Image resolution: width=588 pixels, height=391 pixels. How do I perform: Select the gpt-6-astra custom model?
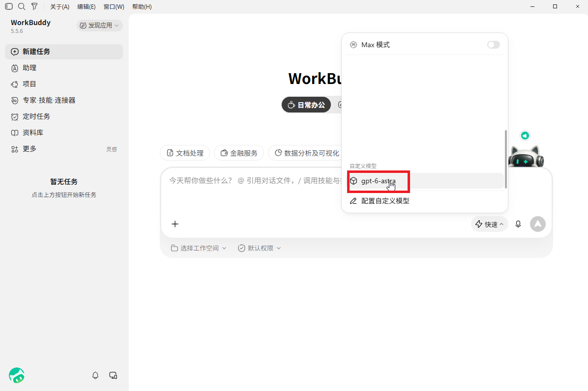tap(425, 181)
